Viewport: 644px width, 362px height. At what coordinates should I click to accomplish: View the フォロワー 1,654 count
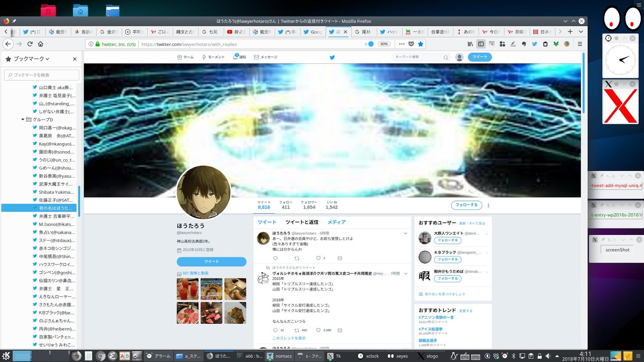click(309, 205)
